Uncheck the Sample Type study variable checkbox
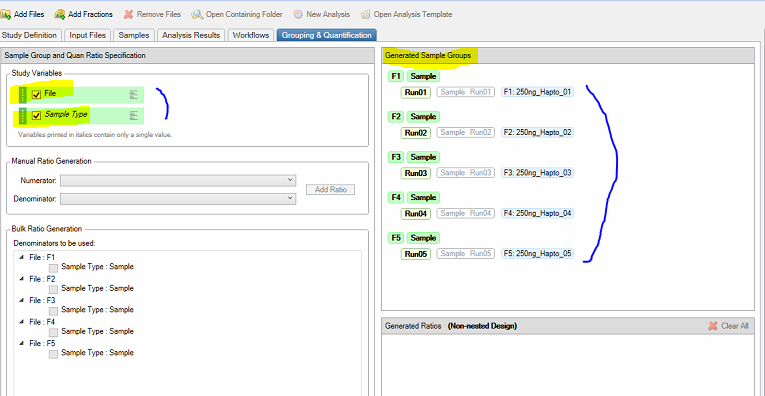This screenshot has width=765, height=396. 36,116
